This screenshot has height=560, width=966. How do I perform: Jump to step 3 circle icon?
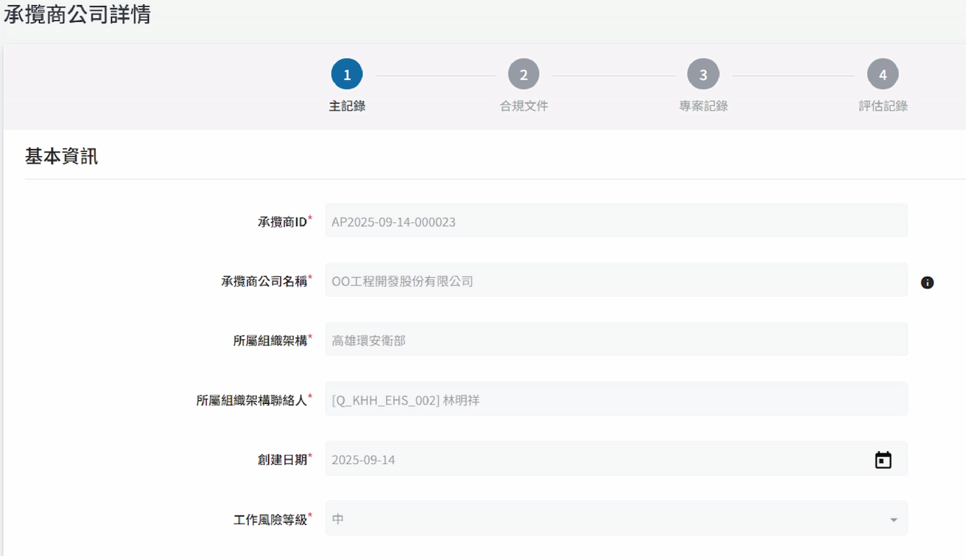703,74
